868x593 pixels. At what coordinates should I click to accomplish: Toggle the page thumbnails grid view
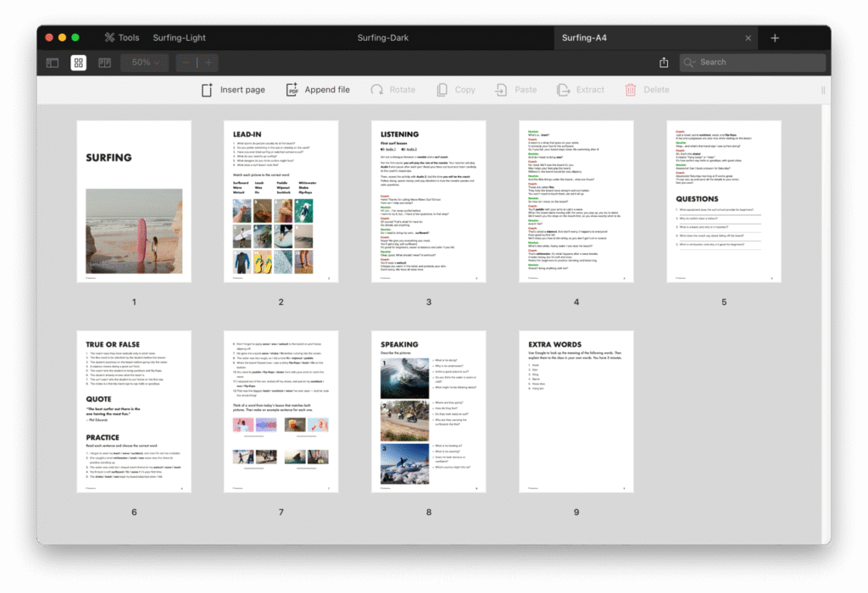78,63
